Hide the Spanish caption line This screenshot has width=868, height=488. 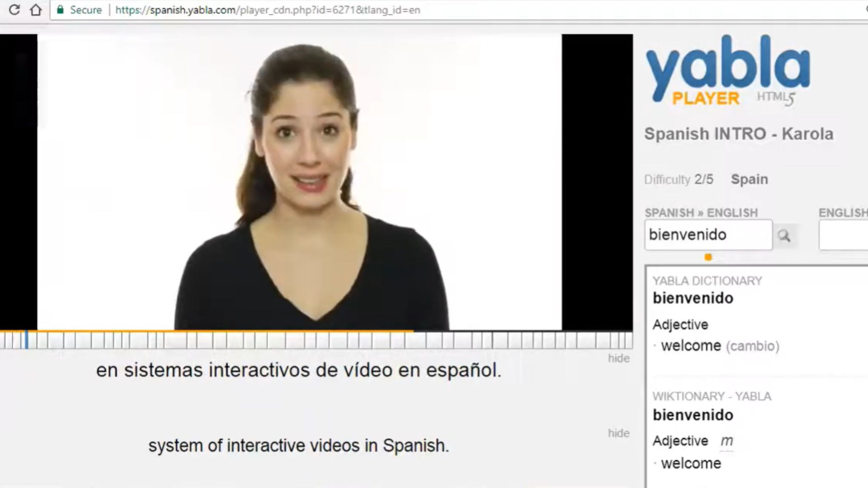tap(618, 358)
